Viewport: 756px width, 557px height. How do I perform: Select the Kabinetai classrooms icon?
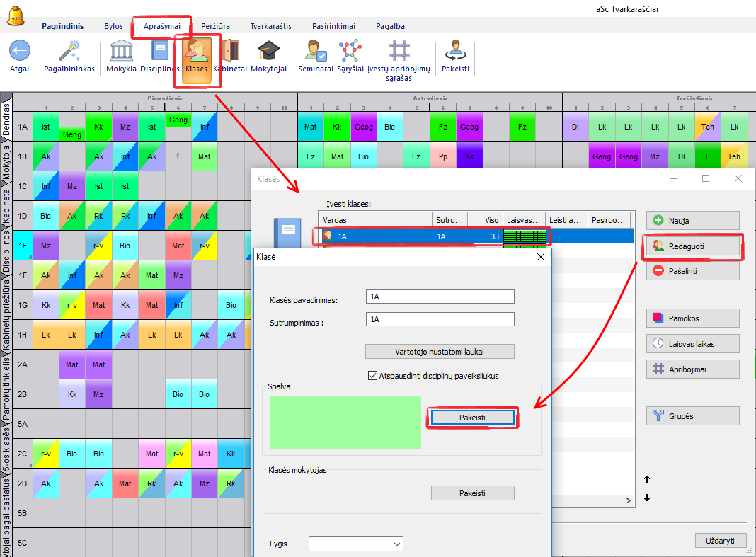[x=230, y=52]
